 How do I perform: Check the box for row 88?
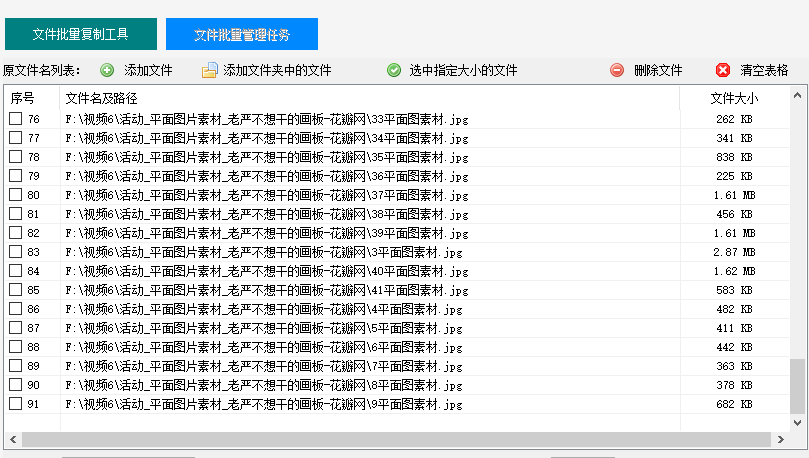(x=15, y=347)
